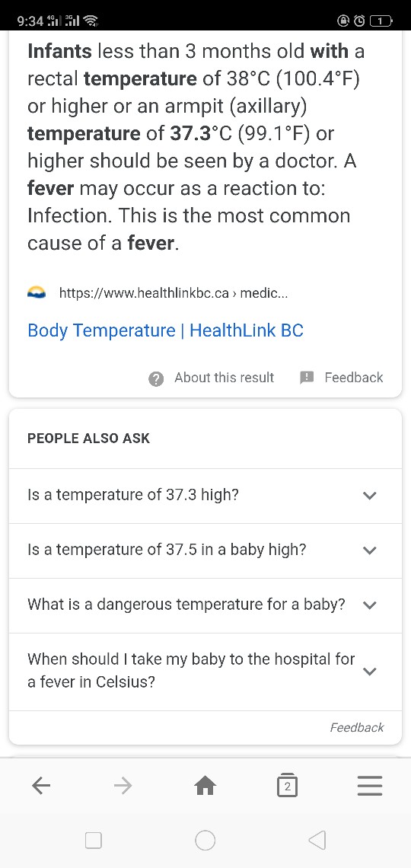Go to browser home page icon

[x=205, y=785]
